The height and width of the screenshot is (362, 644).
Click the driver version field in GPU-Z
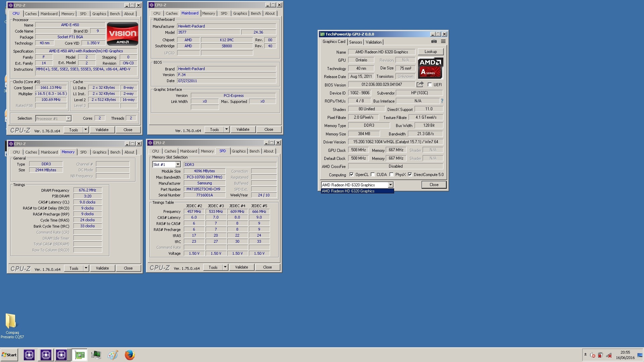396,142
